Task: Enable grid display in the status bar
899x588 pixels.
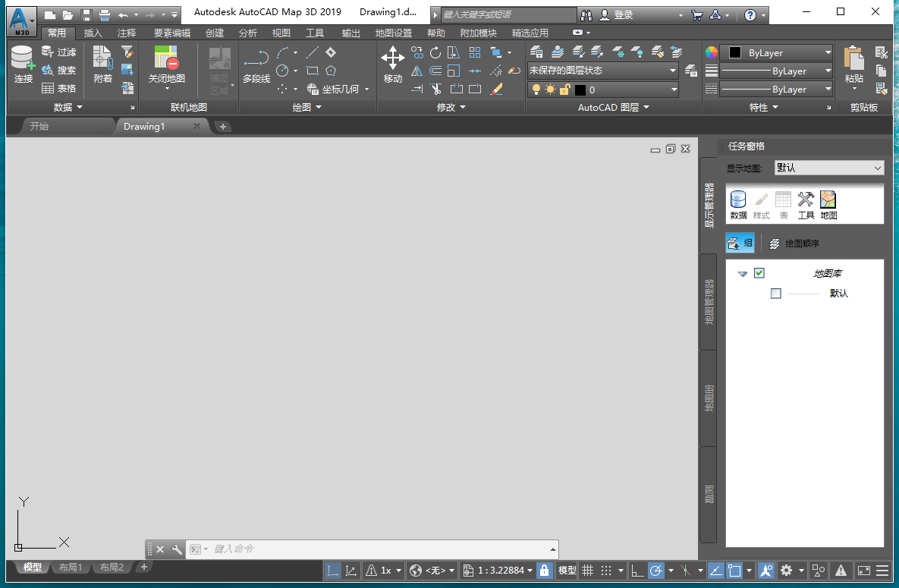Action: 587,570
